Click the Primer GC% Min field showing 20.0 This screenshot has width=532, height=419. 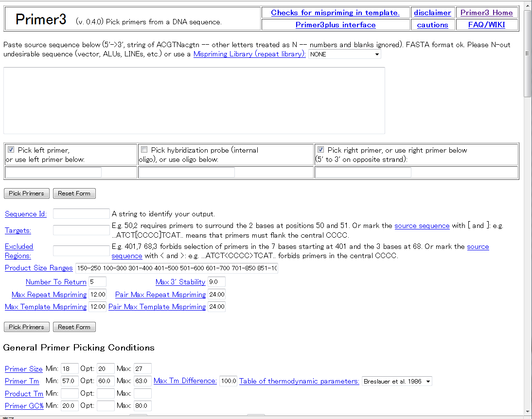tap(70, 406)
